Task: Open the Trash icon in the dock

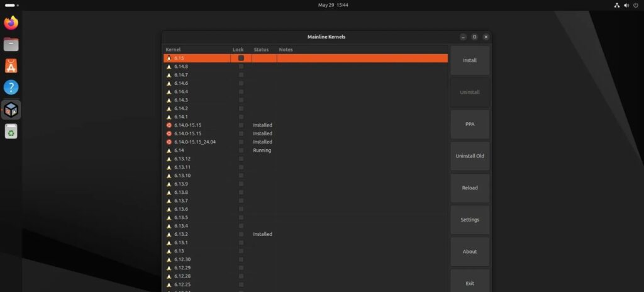Action: (x=11, y=130)
